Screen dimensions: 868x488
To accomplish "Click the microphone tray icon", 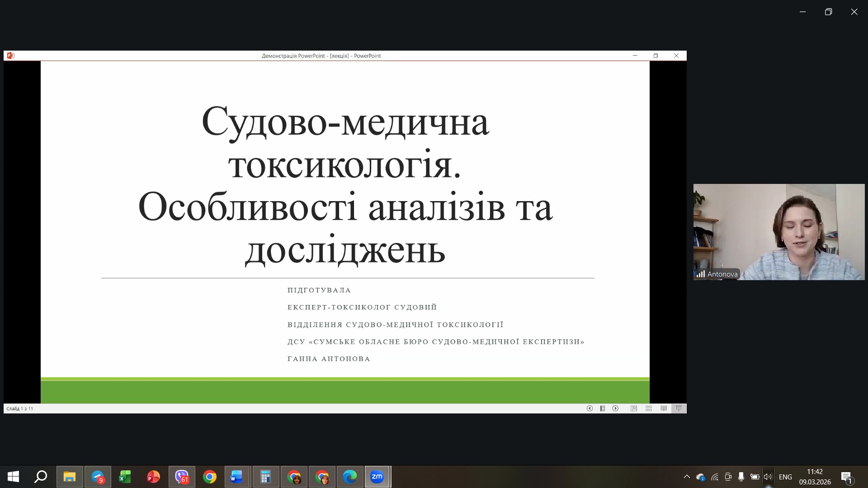I will click(x=741, y=477).
